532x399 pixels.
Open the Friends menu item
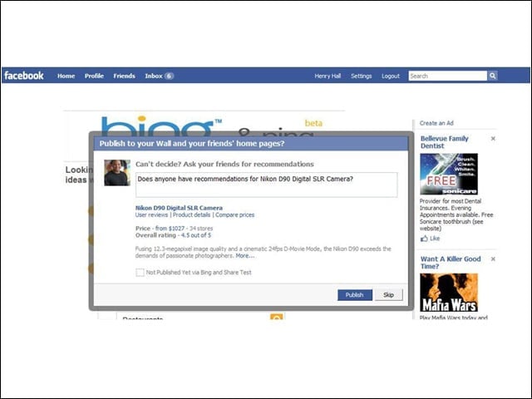(124, 76)
